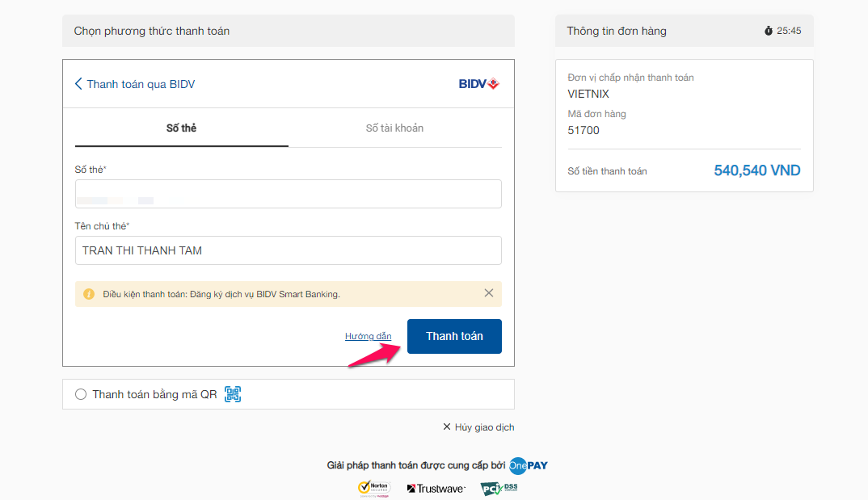Open the Hướng dẫn link

tap(368, 336)
